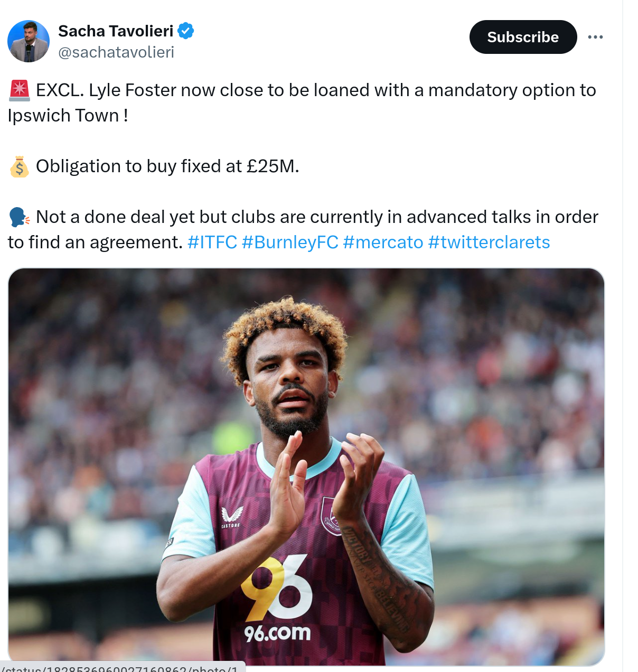Visit the @sachatavolieri handle link
638x672 pixels.
(116, 52)
